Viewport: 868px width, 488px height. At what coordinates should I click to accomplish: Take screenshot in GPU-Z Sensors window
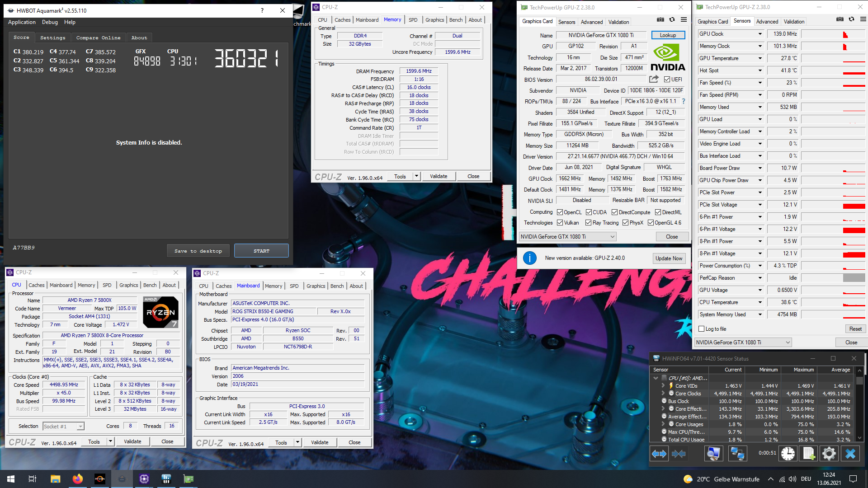840,19
